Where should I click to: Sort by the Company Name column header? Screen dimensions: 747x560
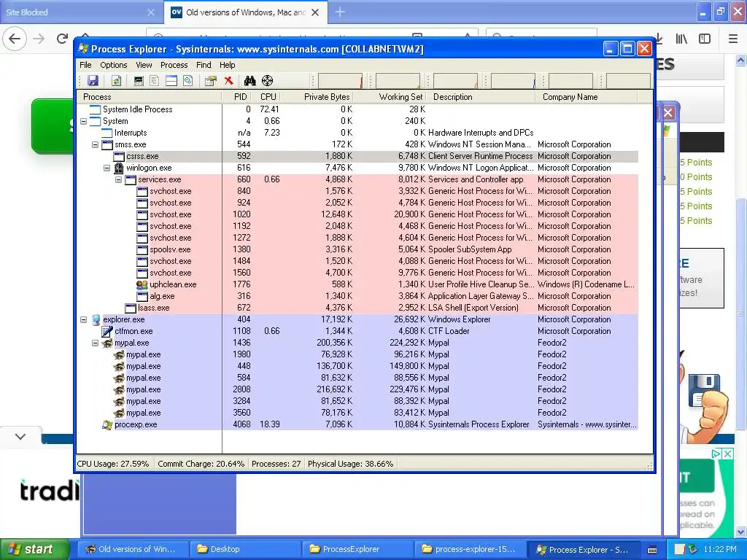point(587,97)
